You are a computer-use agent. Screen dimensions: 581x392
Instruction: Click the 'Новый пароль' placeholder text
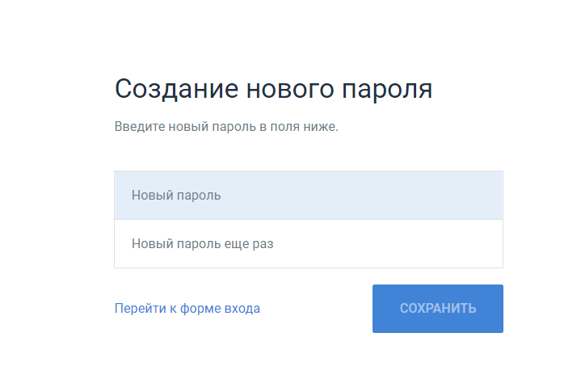176,196
